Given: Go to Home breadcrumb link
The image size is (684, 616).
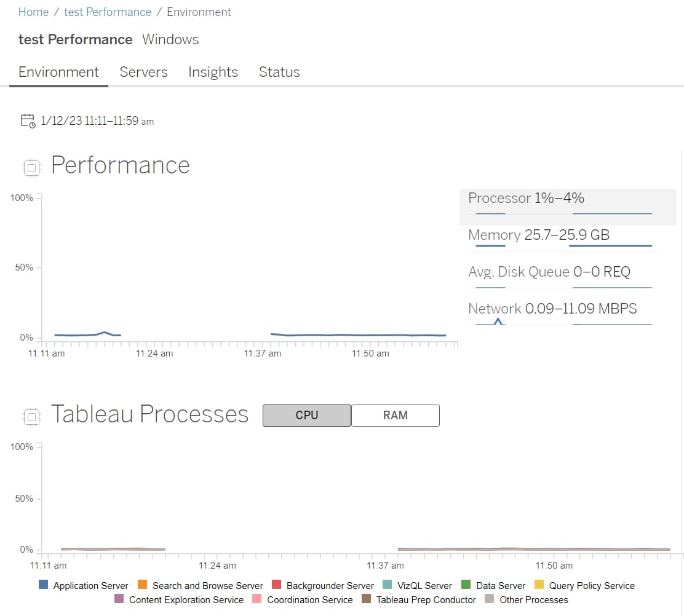Looking at the screenshot, I should pyautogui.click(x=34, y=12).
